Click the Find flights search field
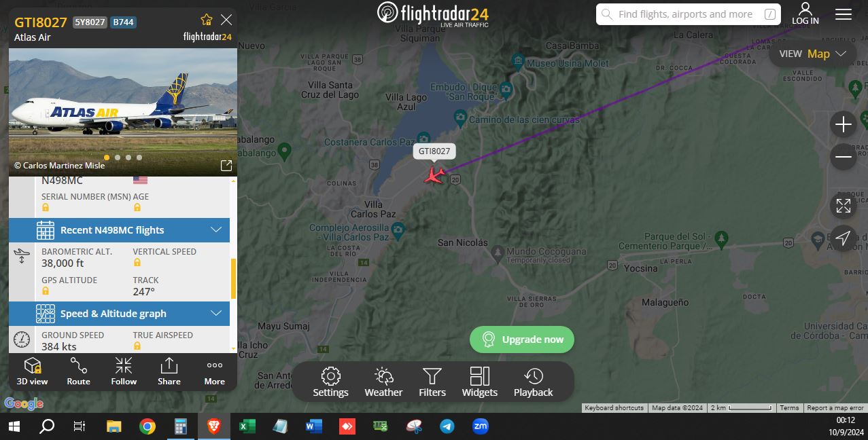Image resolution: width=868 pixels, height=440 pixels. click(x=689, y=14)
